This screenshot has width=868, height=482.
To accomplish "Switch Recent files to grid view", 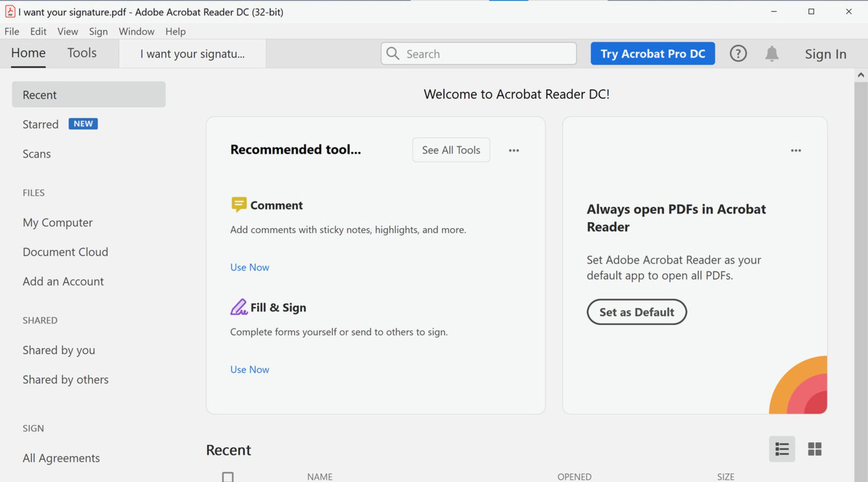I will (814, 449).
